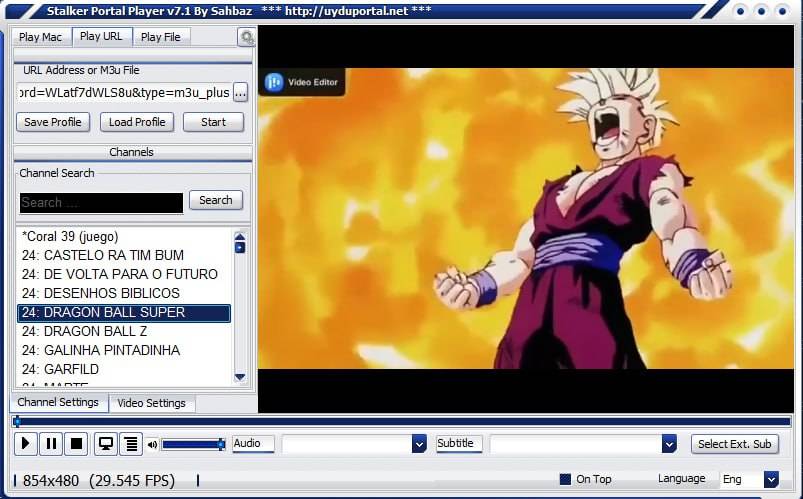Pause the video with the pause button
This screenshot has height=499, width=803.
tap(51, 443)
